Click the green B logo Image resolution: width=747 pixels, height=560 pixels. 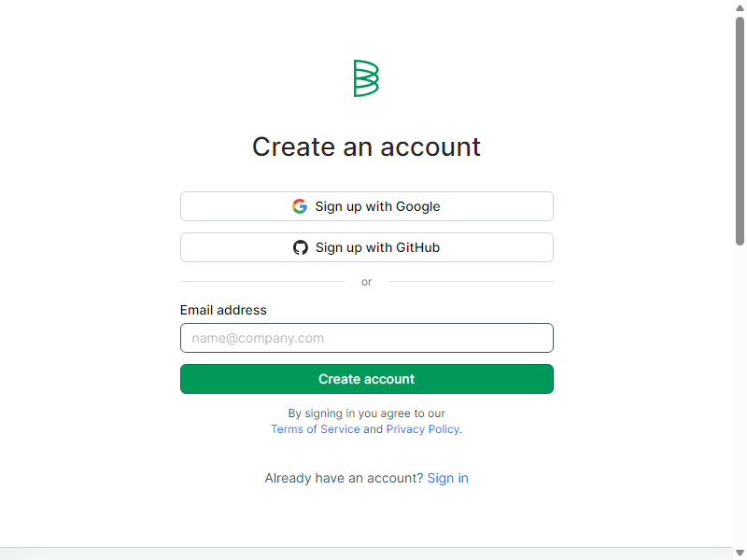(x=366, y=78)
